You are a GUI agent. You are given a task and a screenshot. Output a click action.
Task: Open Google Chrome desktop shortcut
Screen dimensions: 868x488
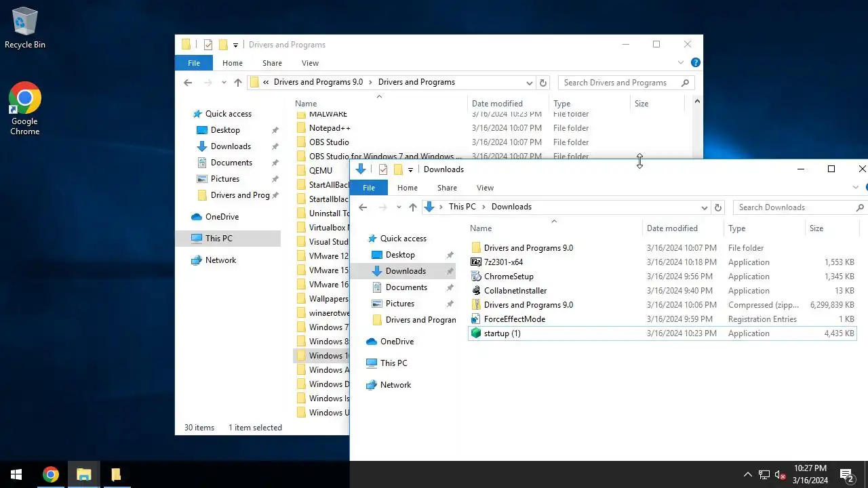(x=25, y=108)
